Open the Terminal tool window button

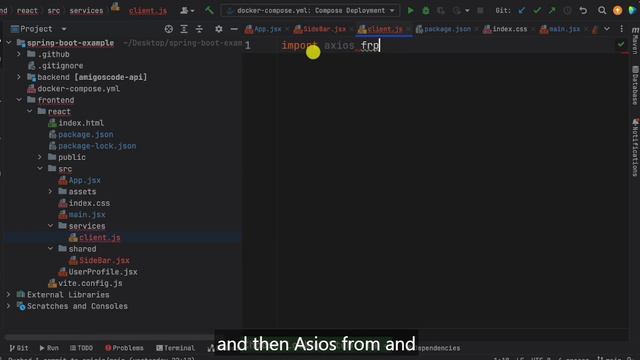(x=176, y=348)
